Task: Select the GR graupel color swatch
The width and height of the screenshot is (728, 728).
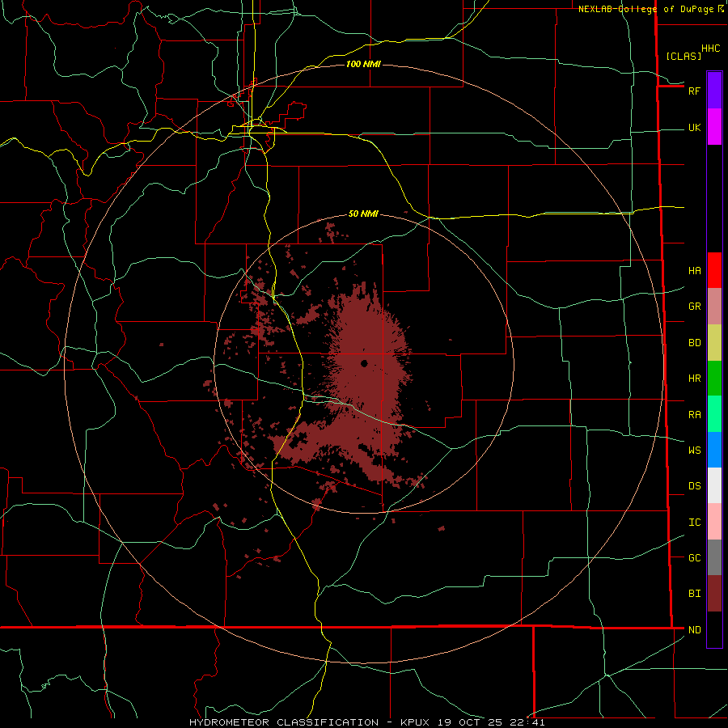Action: click(714, 307)
